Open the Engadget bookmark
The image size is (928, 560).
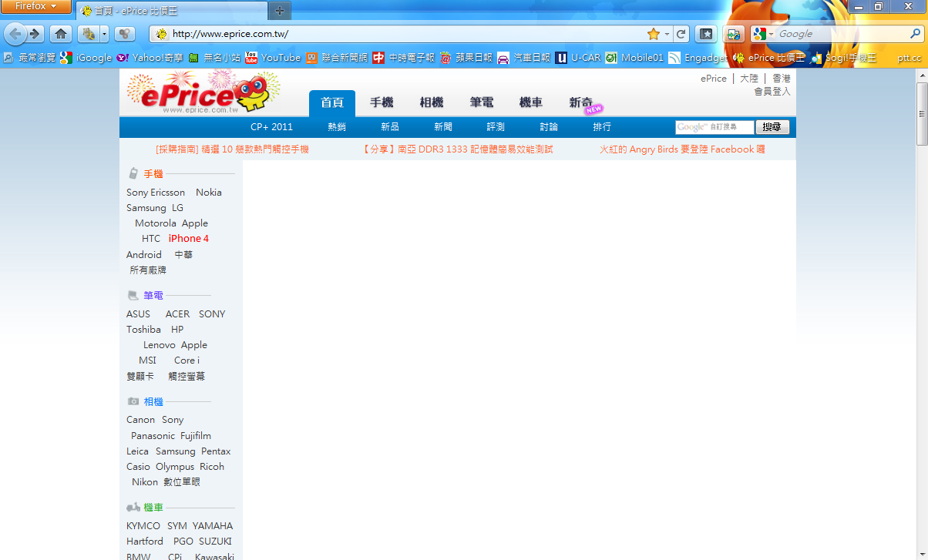point(698,58)
